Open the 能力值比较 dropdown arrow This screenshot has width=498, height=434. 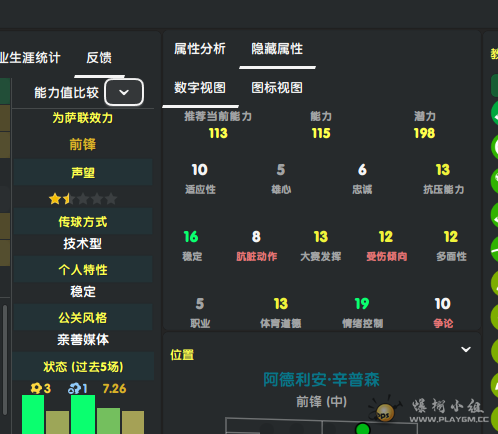[x=124, y=92]
